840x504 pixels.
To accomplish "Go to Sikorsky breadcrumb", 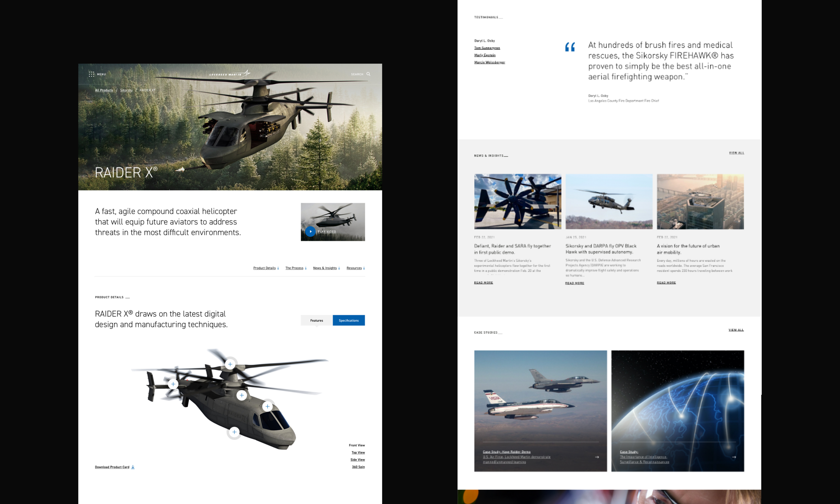I will click(x=126, y=90).
